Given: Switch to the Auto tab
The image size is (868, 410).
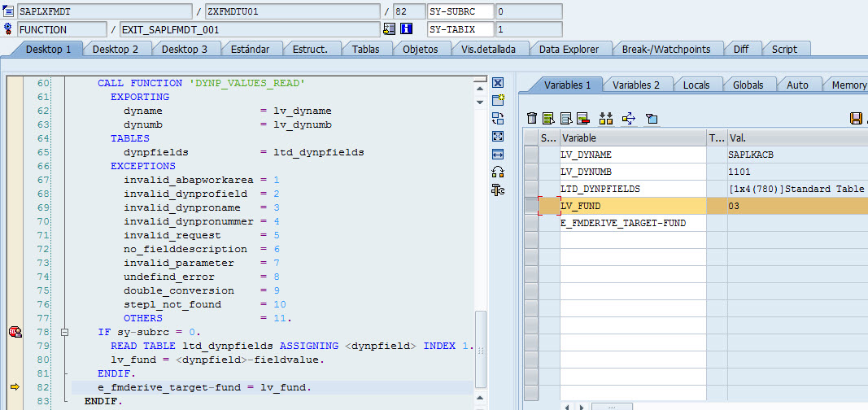Looking at the screenshot, I should [x=797, y=85].
